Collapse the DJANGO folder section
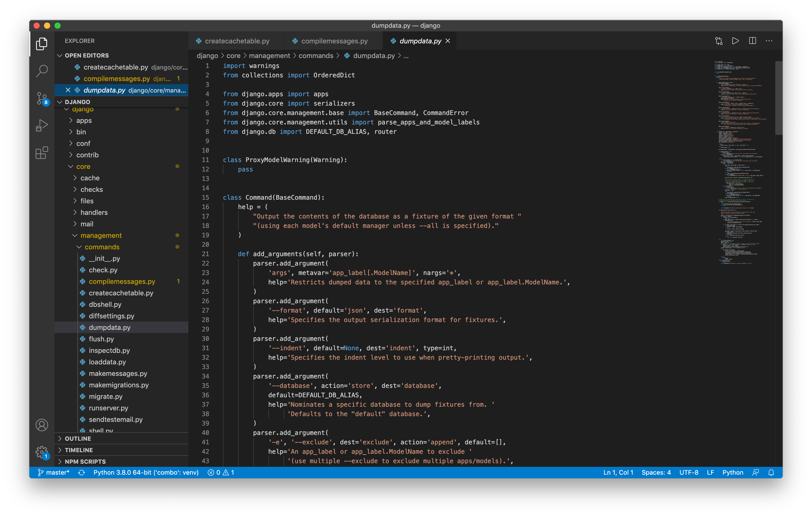812x517 pixels. tap(121, 102)
